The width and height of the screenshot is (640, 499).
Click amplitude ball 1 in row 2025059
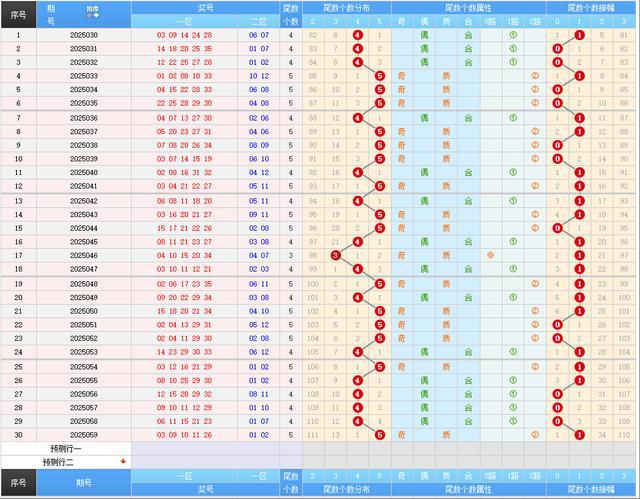[x=579, y=435]
